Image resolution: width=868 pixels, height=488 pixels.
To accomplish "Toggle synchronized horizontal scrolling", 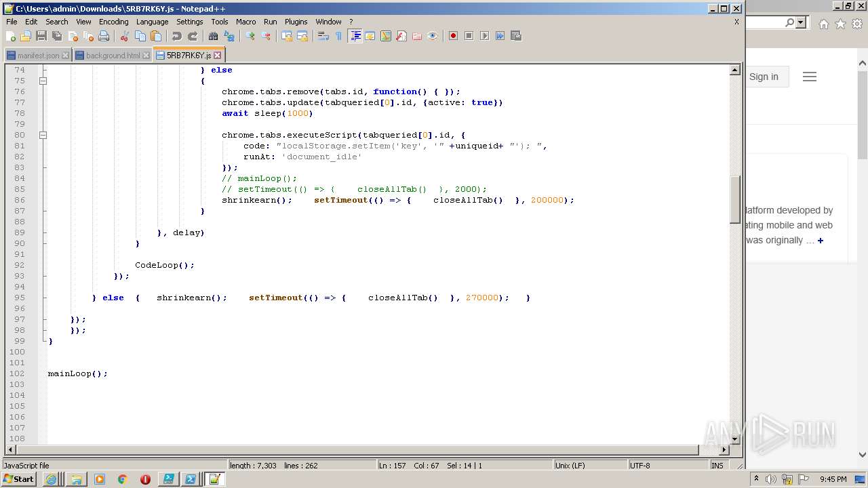I will pyautogui.click(x=302, y=36).
